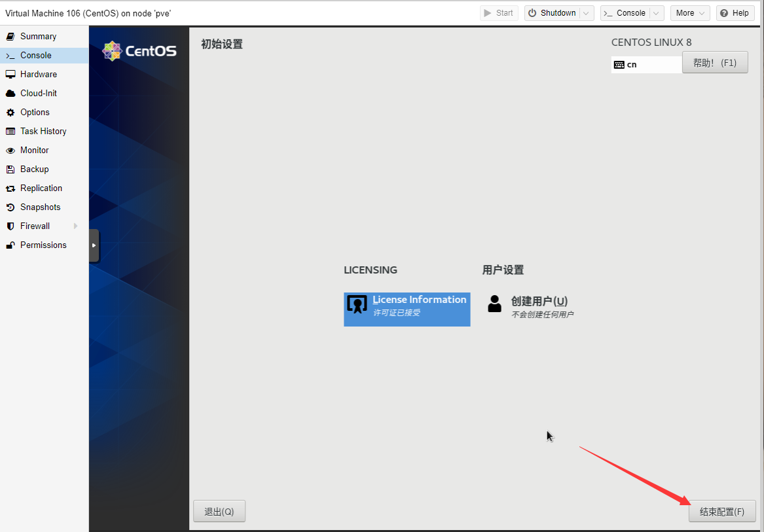Click the Options gear icon

(x=10, y=113)
